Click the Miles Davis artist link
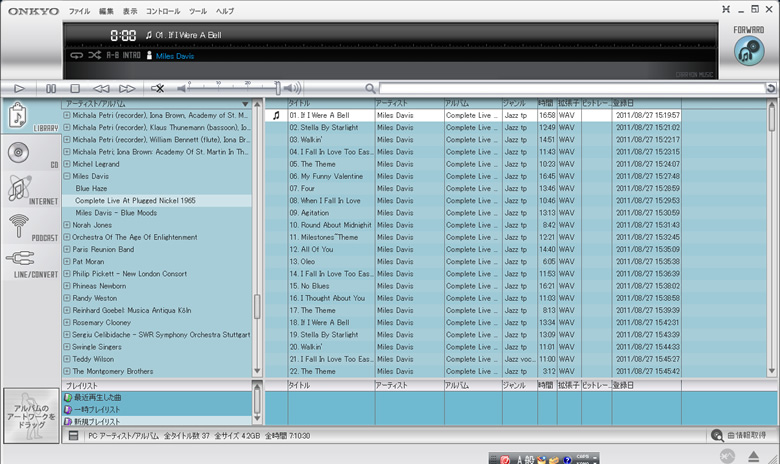Viewport: 780px width, 464px height. point(175,56)
